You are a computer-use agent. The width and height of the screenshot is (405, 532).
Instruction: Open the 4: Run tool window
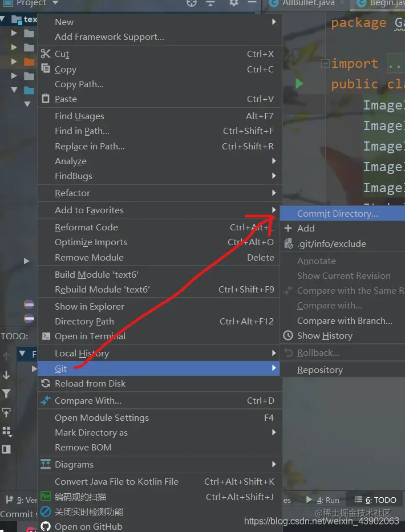(x=322, y=499)
